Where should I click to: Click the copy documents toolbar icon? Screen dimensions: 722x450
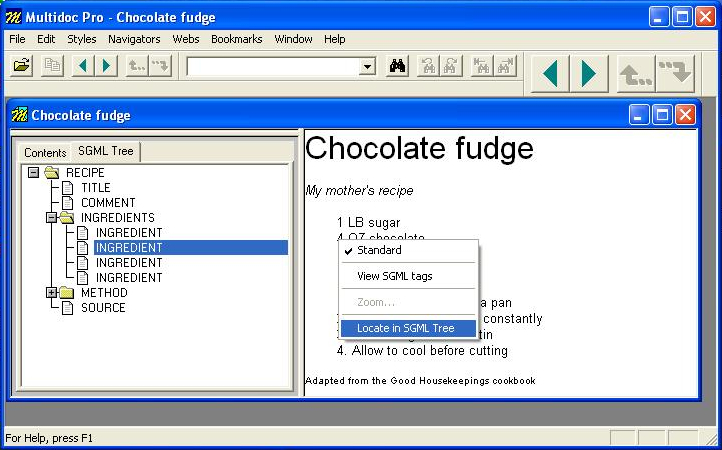[52, 66]
